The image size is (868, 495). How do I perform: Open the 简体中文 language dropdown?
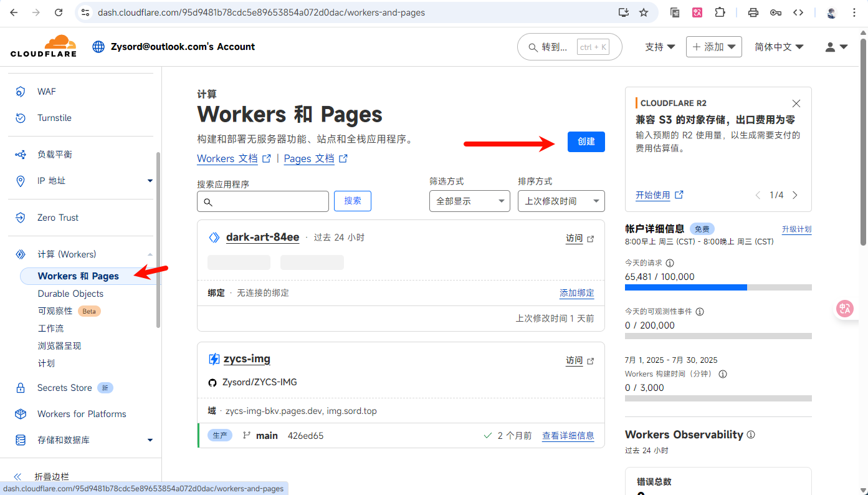click(779, 47)
